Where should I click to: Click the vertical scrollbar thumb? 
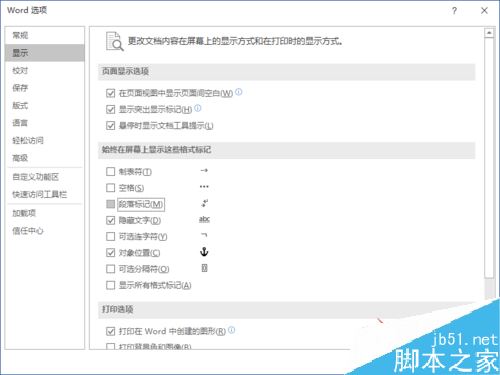[489, 158]
